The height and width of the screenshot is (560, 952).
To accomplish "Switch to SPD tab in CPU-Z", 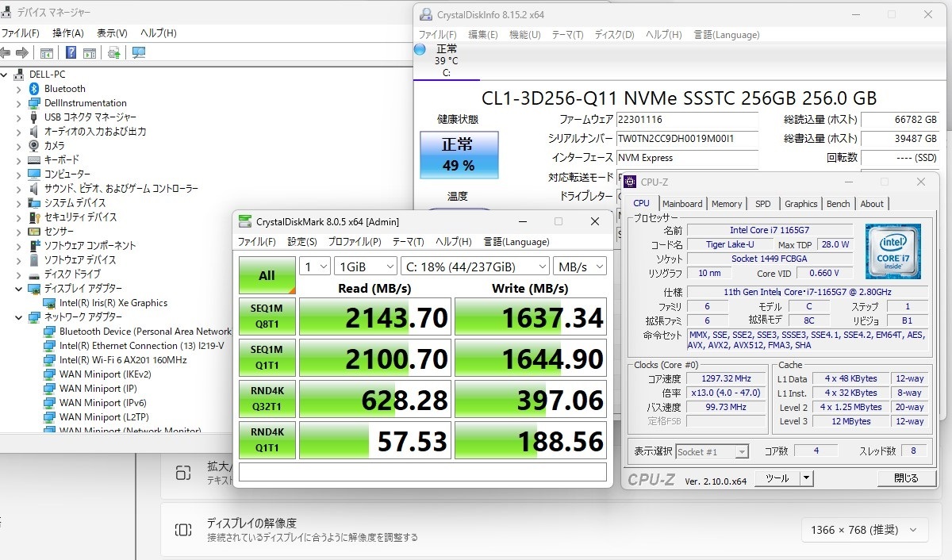I will coord(763,204).
